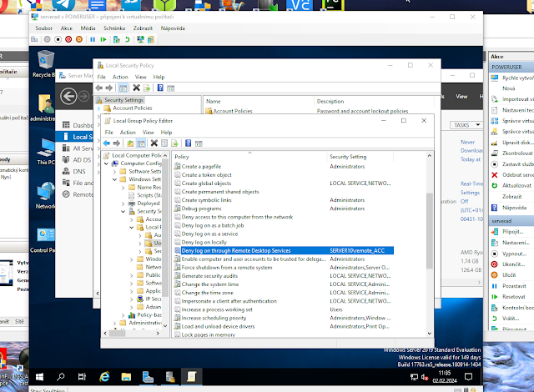Click the red Shut Down VM icon
534x392 pixels.
(x=68, y=39)
